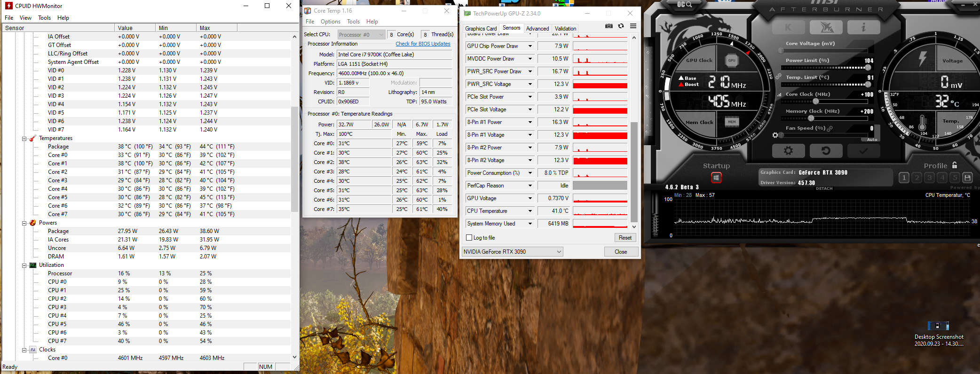Click the Memory Clock slider handle
This screenshot has width=980, height=374.
811,118
